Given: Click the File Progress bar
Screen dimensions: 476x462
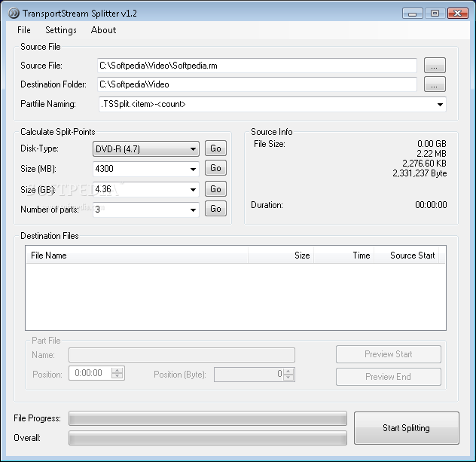Looking at the screenshot, I should 208,418.
